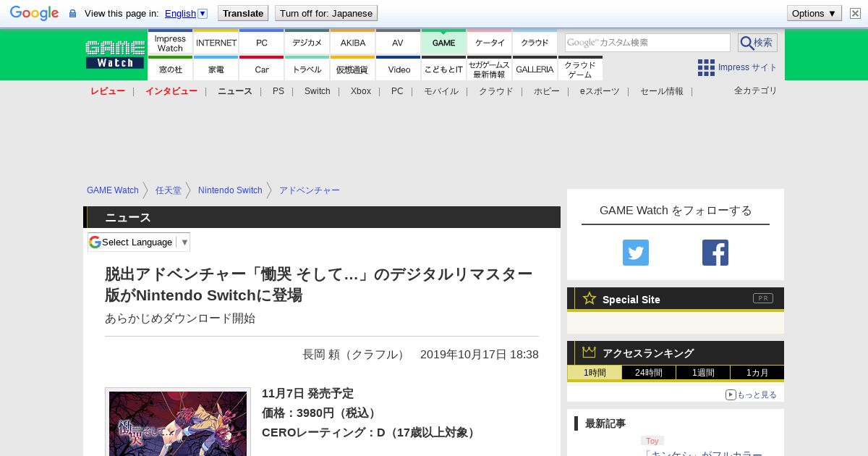Click アドベンチャー breadcrumb link
This screenshot has width=868, height=456.
(x=310, y=190)
